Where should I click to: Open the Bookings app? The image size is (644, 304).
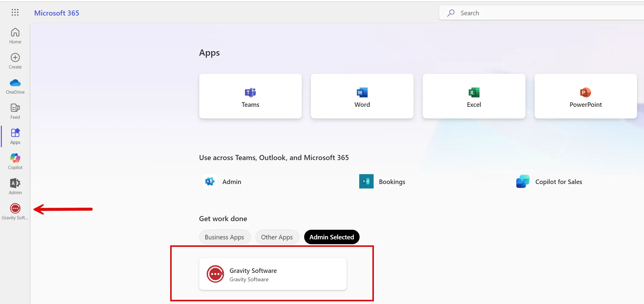[382, 182]
